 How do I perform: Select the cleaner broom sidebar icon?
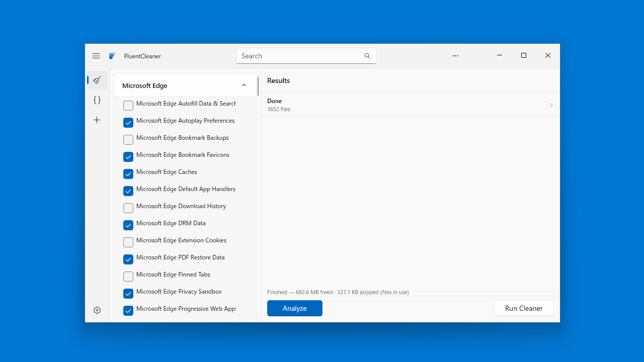[97, 80]
